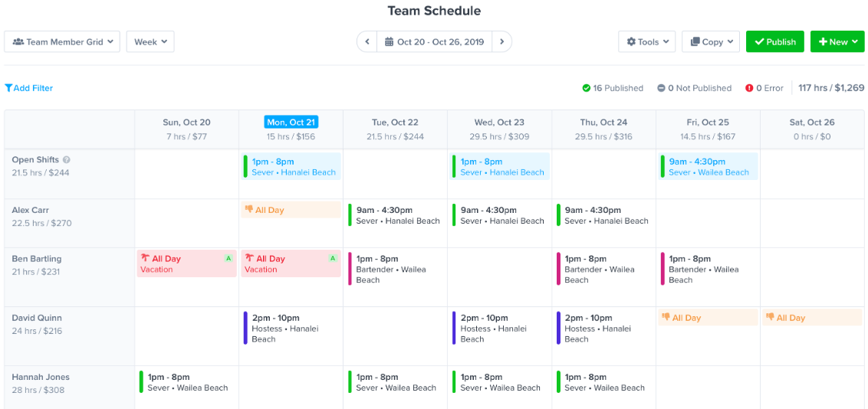Image resolution: width=868 pixels, height=409 pixels.
Task: Click Ben Bartling's Sunday vacation palm icon
Action: pyautogui.click(x=145, y=259)
